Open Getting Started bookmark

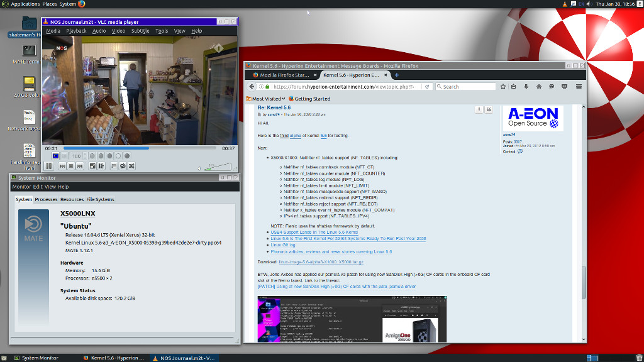click(x=309, y=99)
